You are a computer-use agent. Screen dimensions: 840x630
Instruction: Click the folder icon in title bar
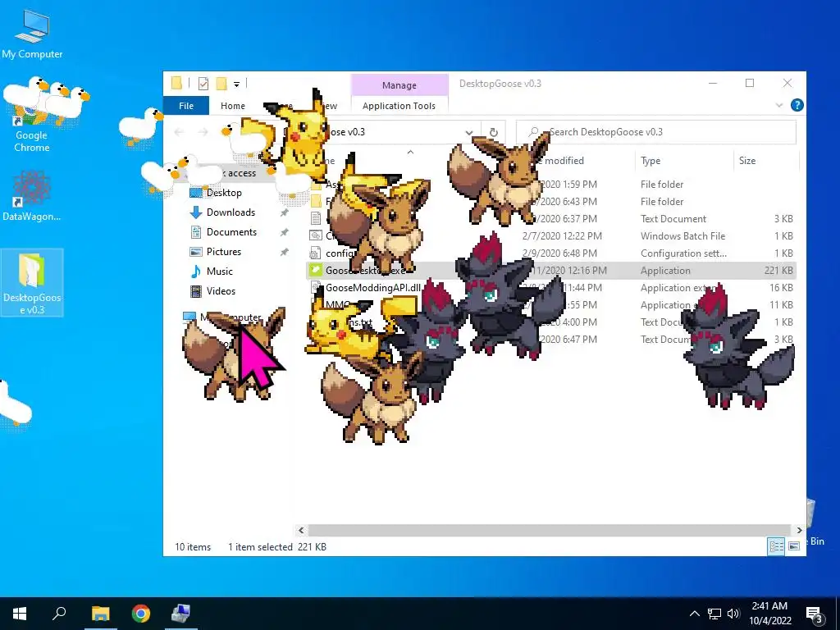(x=177, y=83)
